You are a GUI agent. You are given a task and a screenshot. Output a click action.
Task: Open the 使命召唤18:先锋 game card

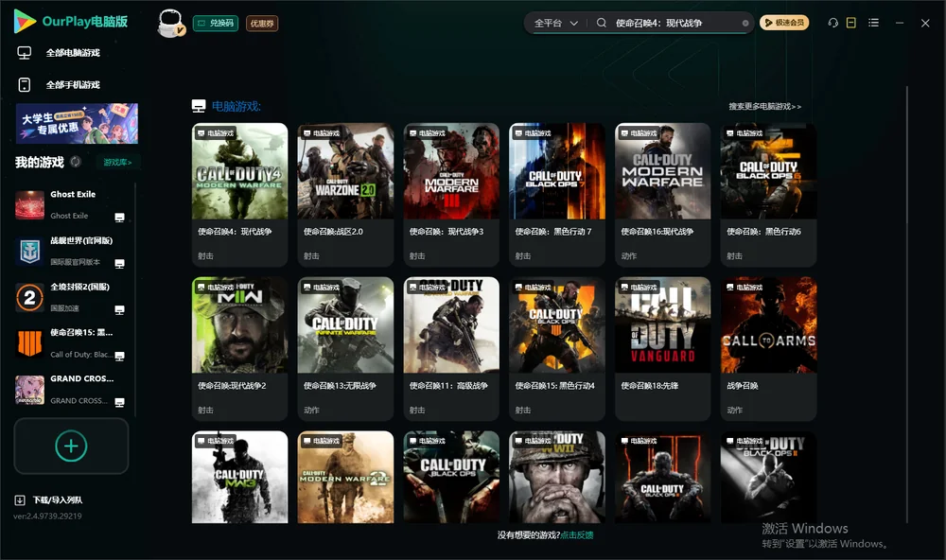[x=662, y=348]
